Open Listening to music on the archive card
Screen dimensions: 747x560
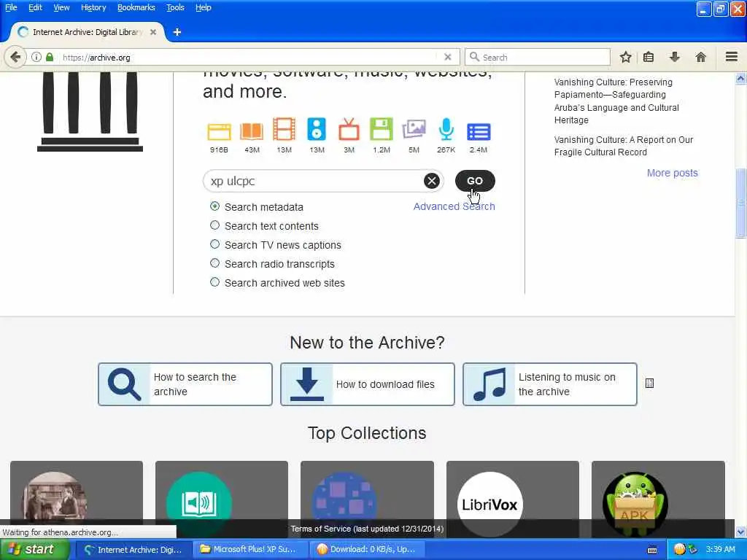550,384
